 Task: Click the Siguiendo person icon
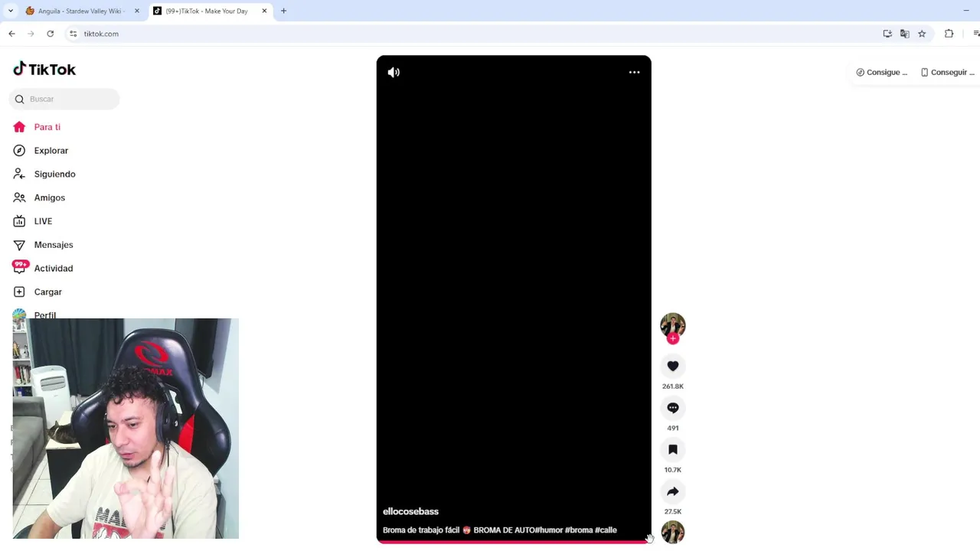[19, 174]
